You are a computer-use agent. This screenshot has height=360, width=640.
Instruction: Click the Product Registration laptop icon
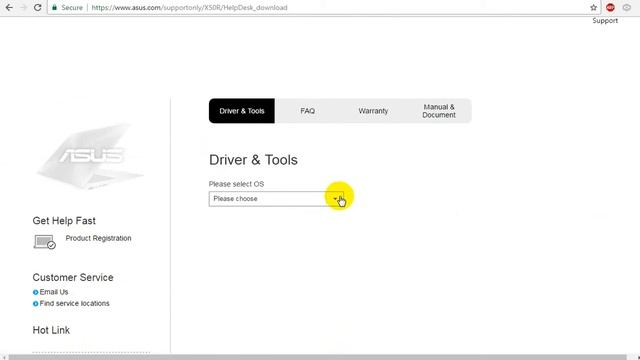click(44, 242)
